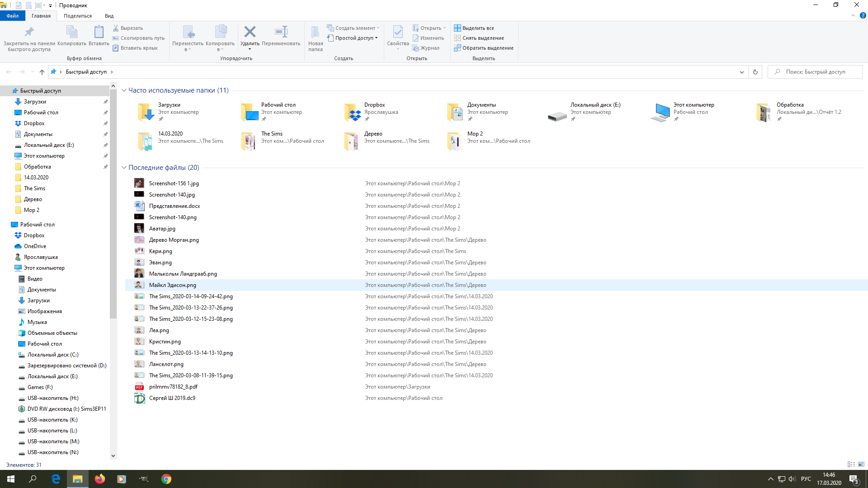This screenshot has height=488, width=868.
Task: Launch Firefox from the taskbar
Action: [99, 479]
